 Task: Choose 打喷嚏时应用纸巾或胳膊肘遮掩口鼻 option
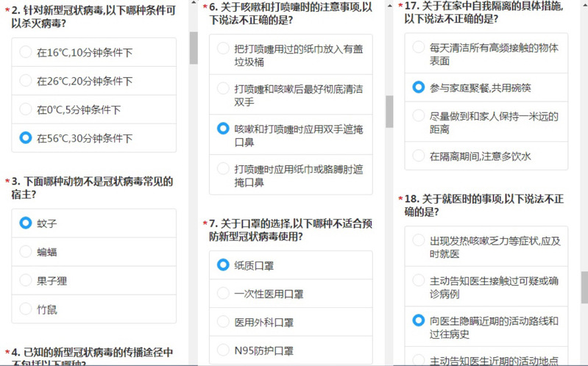tap(223, 168)
